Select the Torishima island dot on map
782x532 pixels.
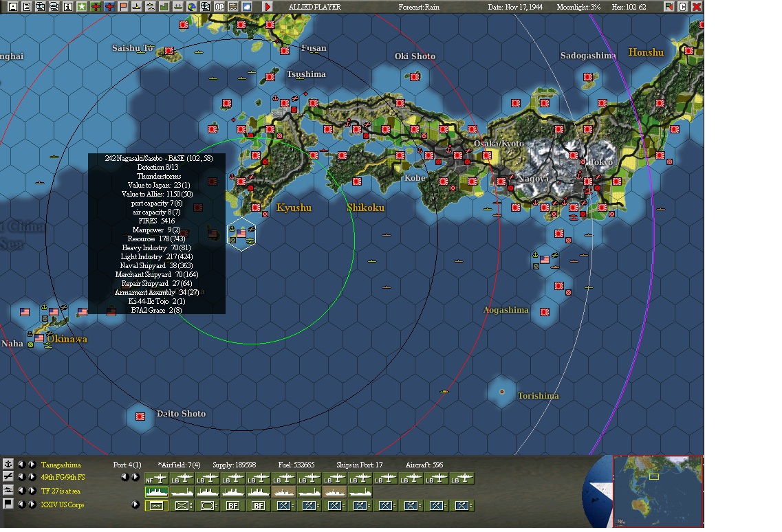(x=501, y=392)
